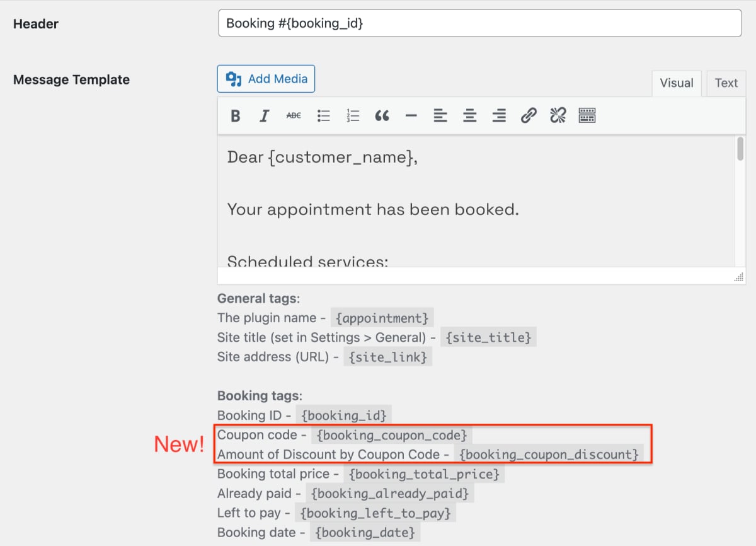Screen dimensions: 756x546
Task: Apply strikethrough formatting
Action: point(294,115)
